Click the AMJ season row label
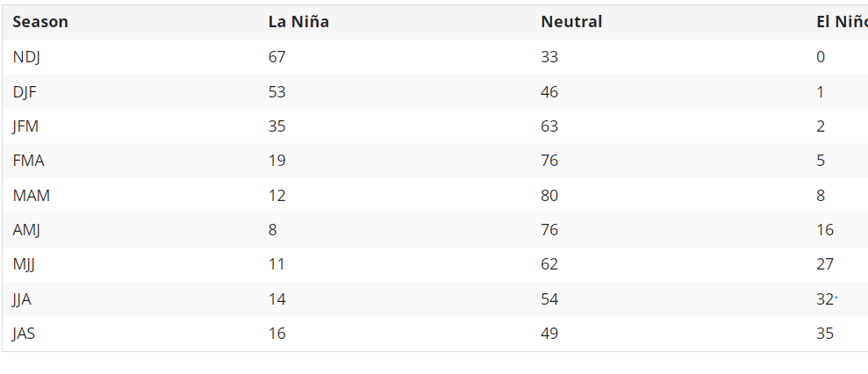This screenshot has width=868, height=374. pyautogui.click(x=27, y=230)
